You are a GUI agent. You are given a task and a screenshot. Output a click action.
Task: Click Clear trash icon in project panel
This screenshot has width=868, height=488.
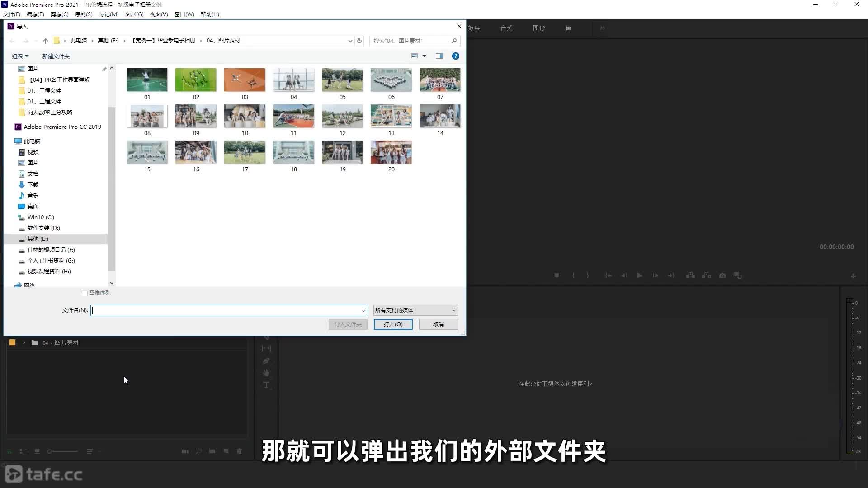pyautogui.click(x=240, y=451)
